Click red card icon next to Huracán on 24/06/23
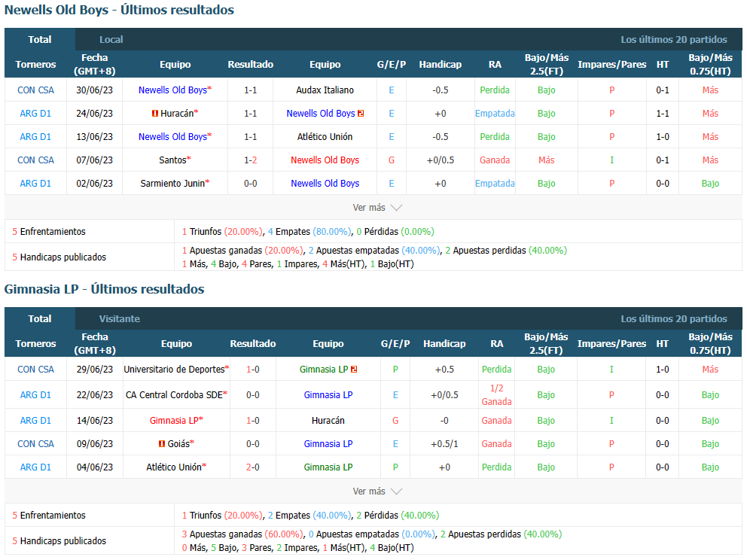 [x=155, y=114]
